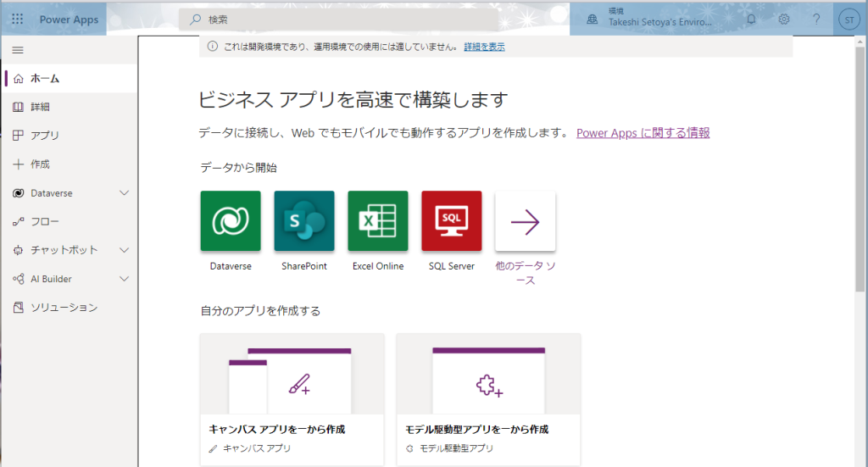The image size is (868, 467).
Task: Expand the チャットボット chevron
Action: (x=125, y=250)
